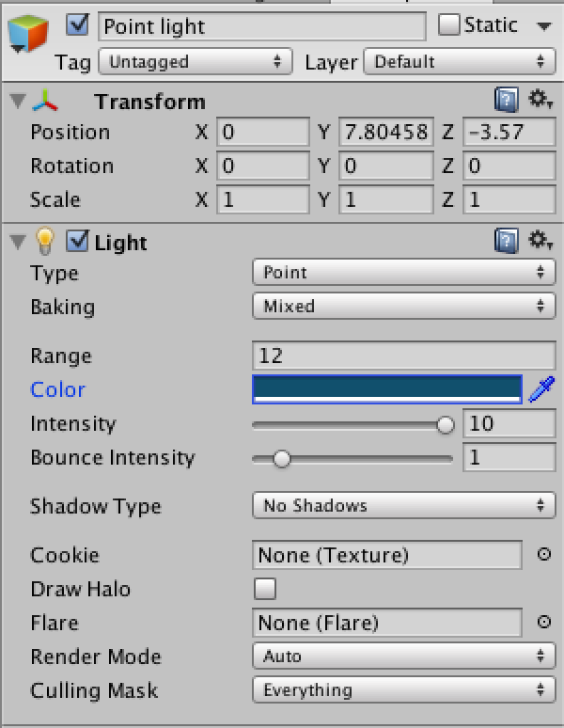The image size is (564, 728).
Task: Open the Tag dropdown showing Untagged
Action: click(x=196, y=61)
